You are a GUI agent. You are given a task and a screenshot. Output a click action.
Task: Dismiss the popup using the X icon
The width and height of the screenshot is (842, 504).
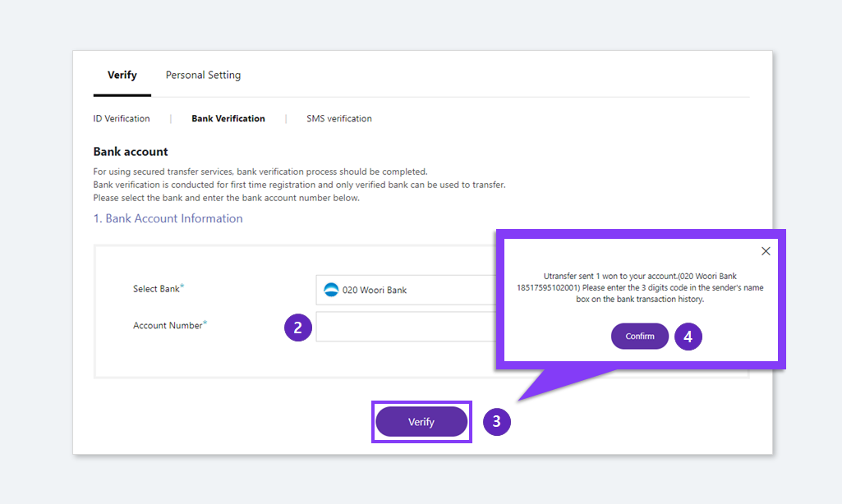pyautogui.click(x=766, y=250)
